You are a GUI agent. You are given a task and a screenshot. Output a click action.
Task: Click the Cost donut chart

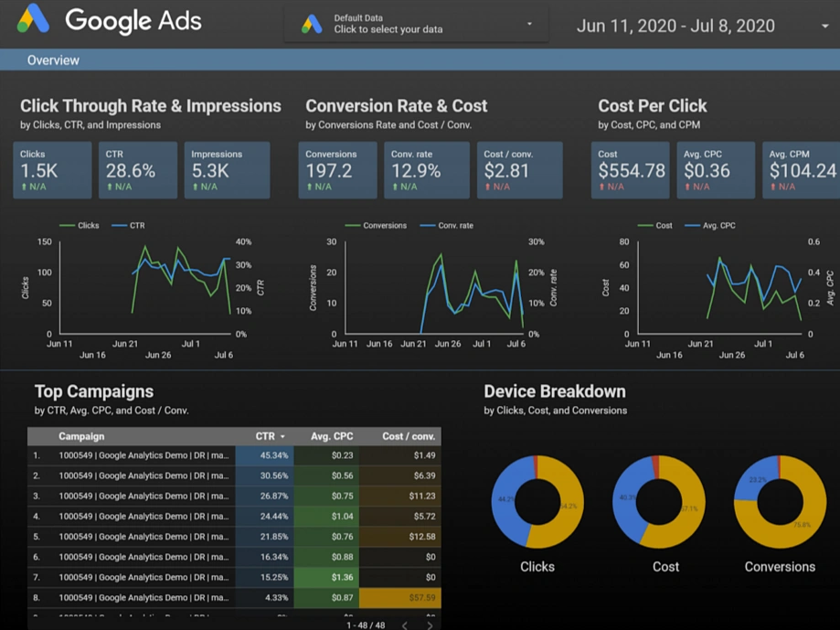[x=659, y=502]
